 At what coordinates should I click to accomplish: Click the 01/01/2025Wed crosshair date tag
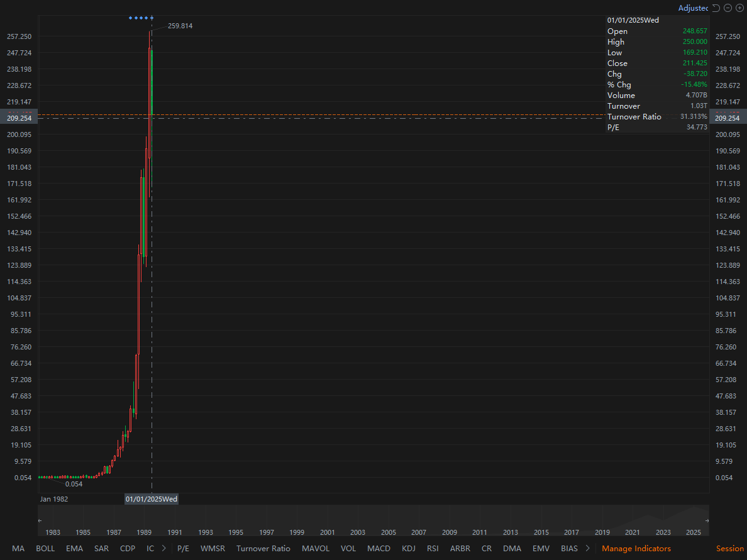tap(152, 499)
